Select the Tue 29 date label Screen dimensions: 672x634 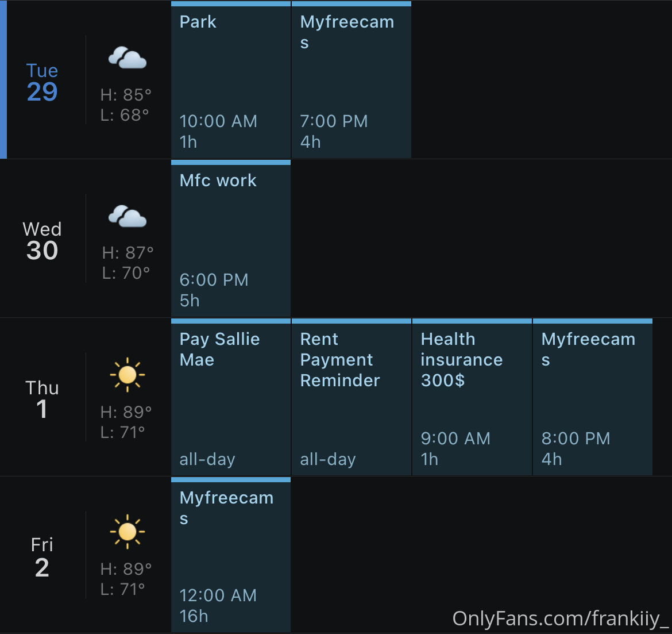[x=42, y=82]
